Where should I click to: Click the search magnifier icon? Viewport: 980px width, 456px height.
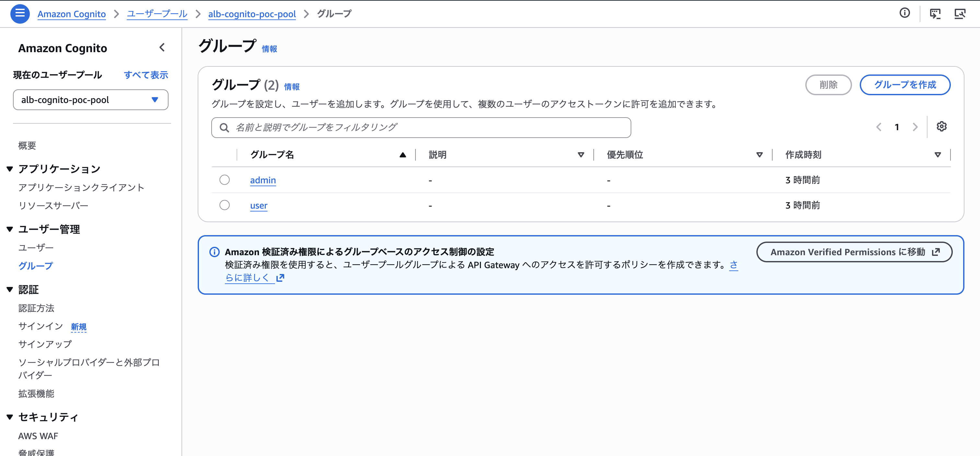point(225,127)
